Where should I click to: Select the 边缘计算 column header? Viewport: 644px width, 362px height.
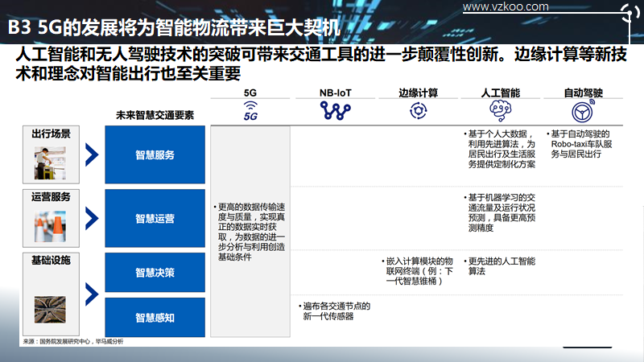tap(418, 93)
